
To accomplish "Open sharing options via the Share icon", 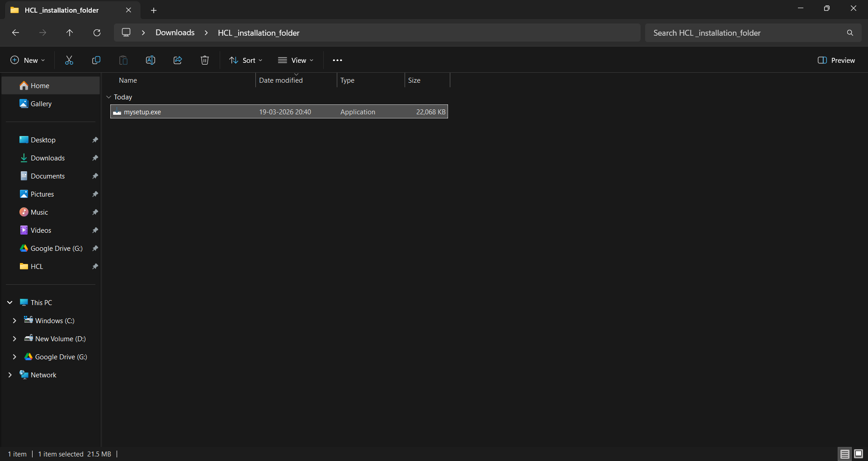I will pyautogui.click(x=177, y=60).
